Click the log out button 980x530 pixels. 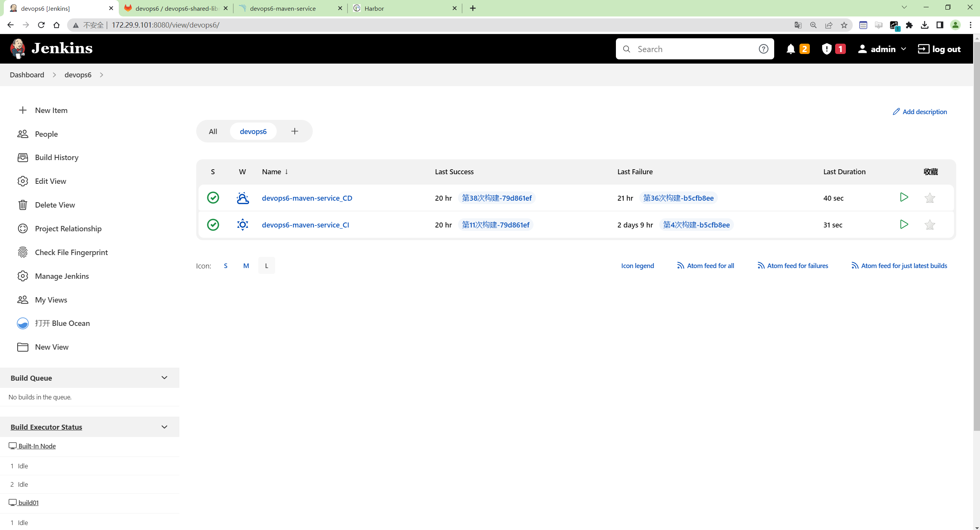[x=939, y=49]
